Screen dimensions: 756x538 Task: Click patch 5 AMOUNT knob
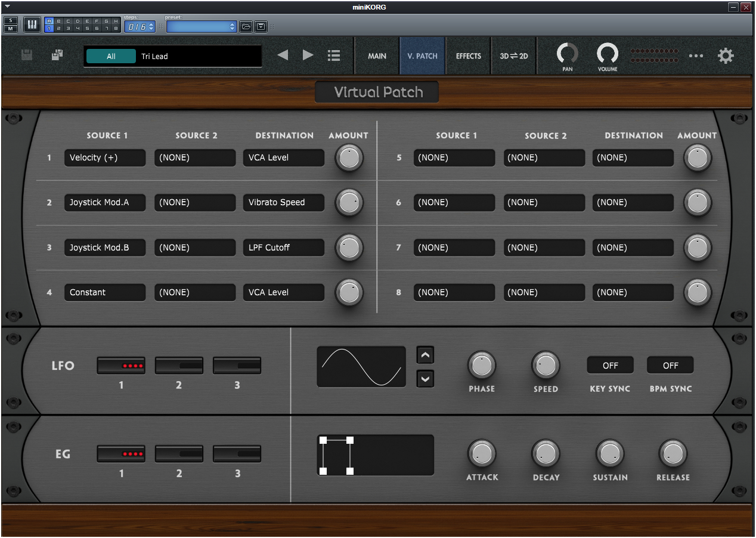point(698,158)
